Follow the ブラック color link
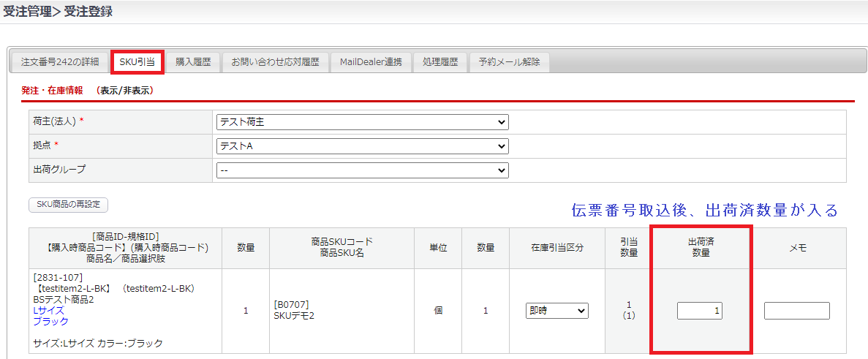 50,321
